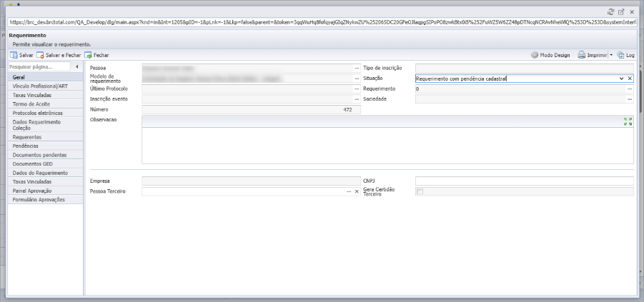Screen dimensions: 644x302
Task: Click the Salvar save icon
Action: [x=14, y=55]
